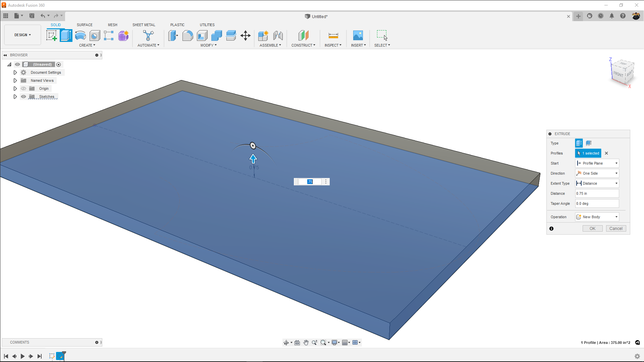This screenshot has width=644, height=362.
Task: Click the Joint icon in Assemble
Action: (x=278, y=36)
